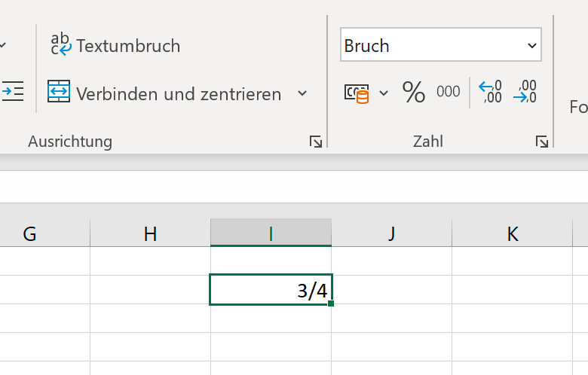Apply percent style with the % button
This screenshot has height=375, width=588.
point(414,92)
